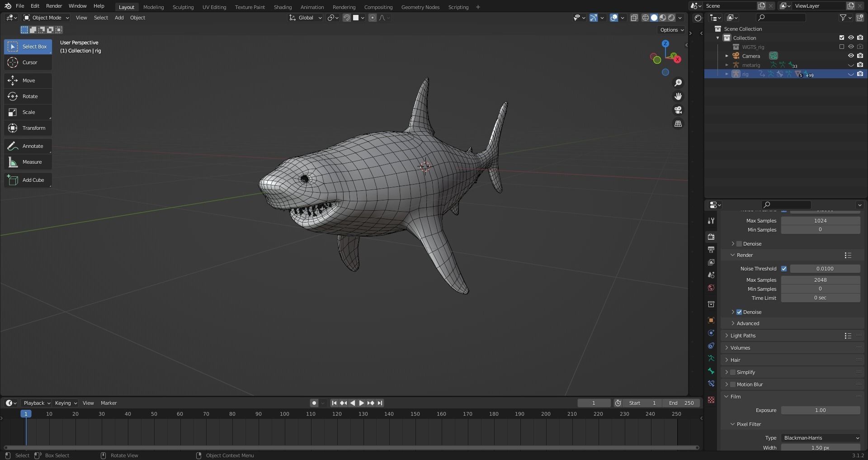
Task: Uncheck Collection exclude checkbox in outliner
Action: (x=842, y=38)
